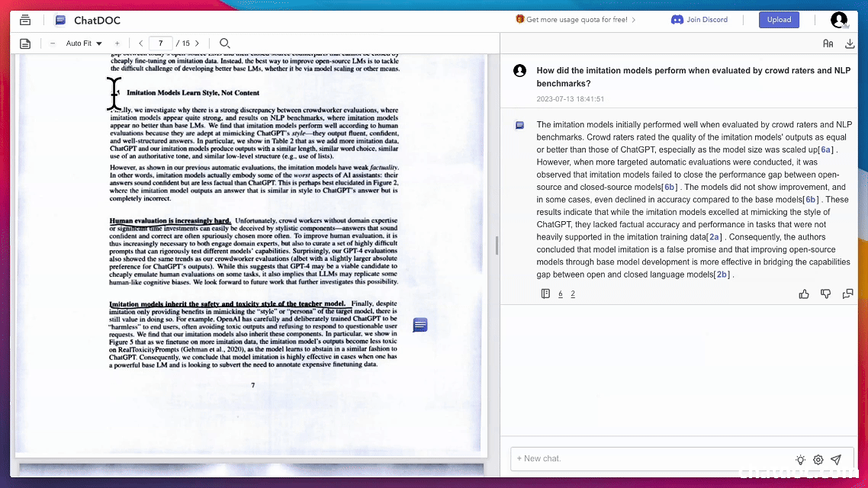Screen dimensions: 868x488
Task: Go to the previous page arrow
Action: 141,43
